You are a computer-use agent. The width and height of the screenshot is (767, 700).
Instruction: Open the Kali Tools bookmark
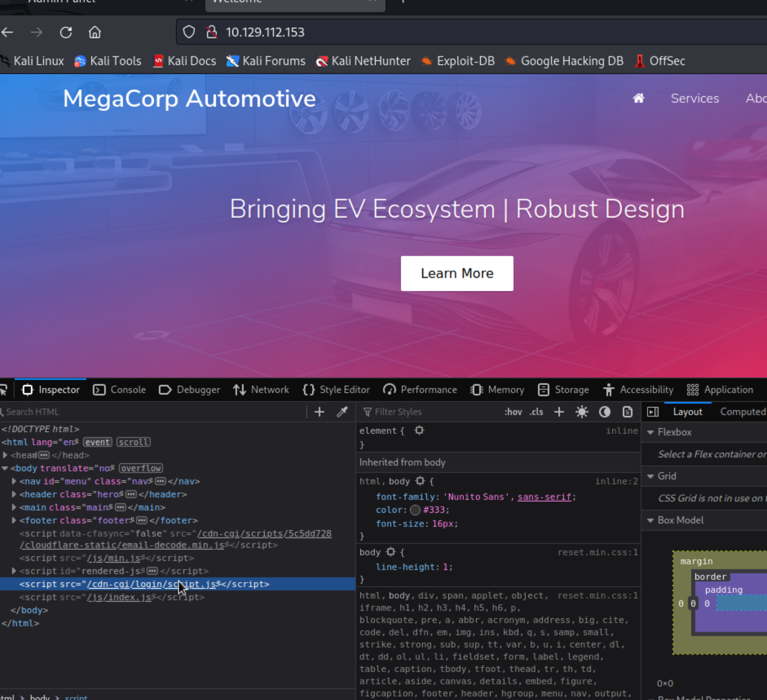click(x=108, y=61)
